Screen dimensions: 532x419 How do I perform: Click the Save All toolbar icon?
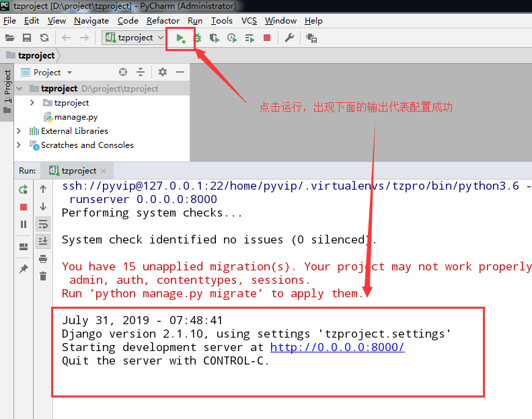(27, 38)
